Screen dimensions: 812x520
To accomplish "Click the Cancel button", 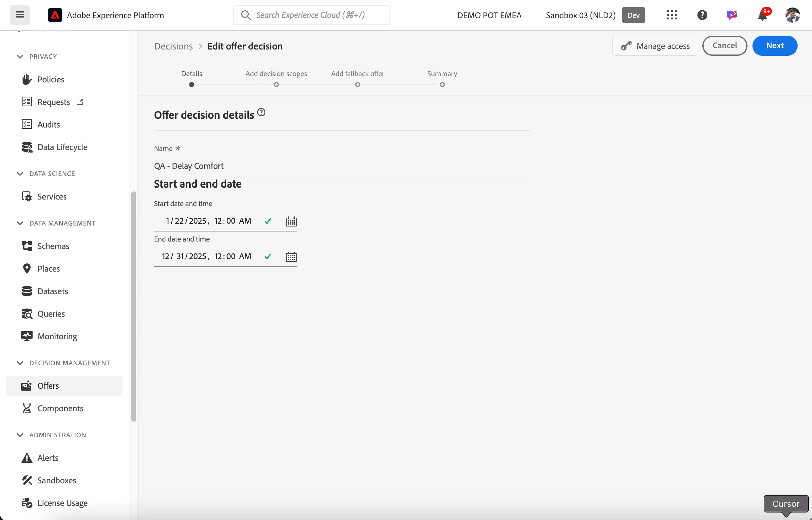I will 725,46.
